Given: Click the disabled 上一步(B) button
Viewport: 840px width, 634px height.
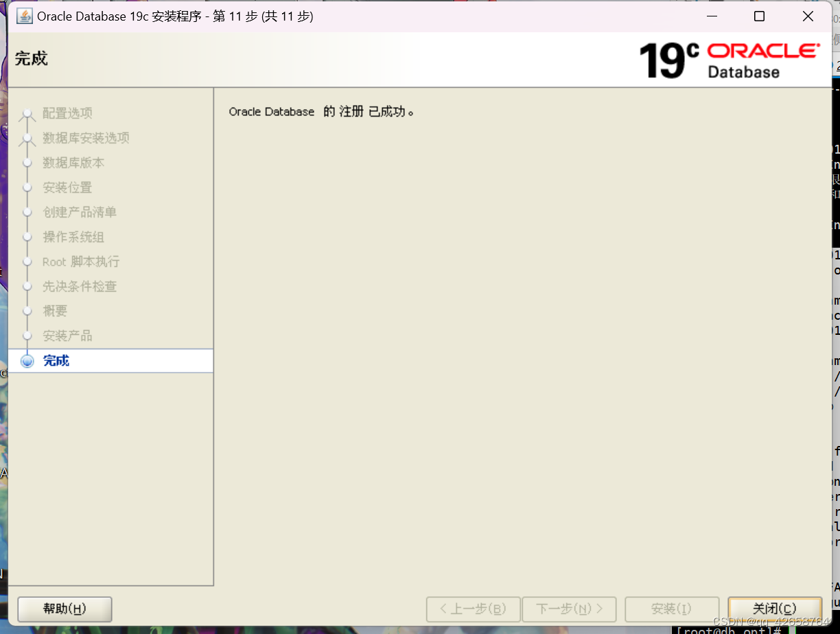Looking at the screenshot, I should coord(473,609).
